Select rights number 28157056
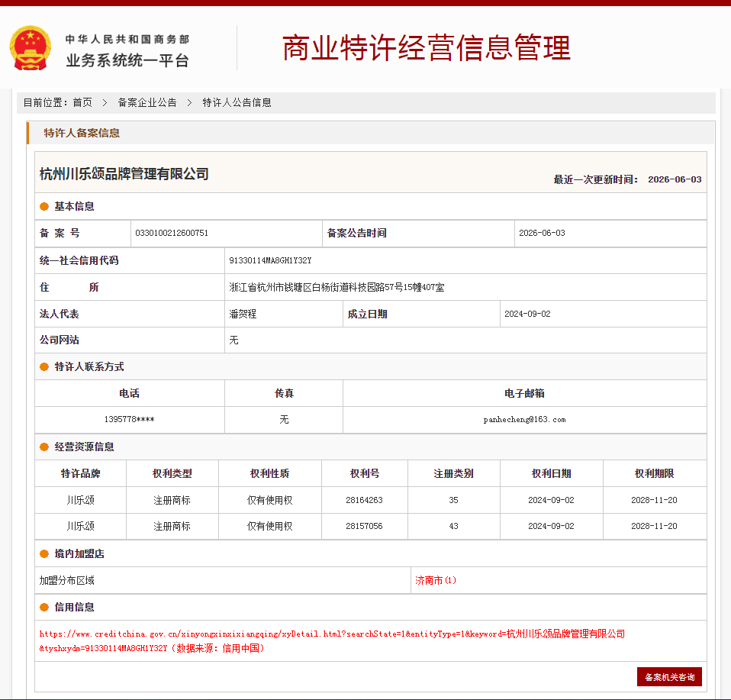 tap(364, 527)
